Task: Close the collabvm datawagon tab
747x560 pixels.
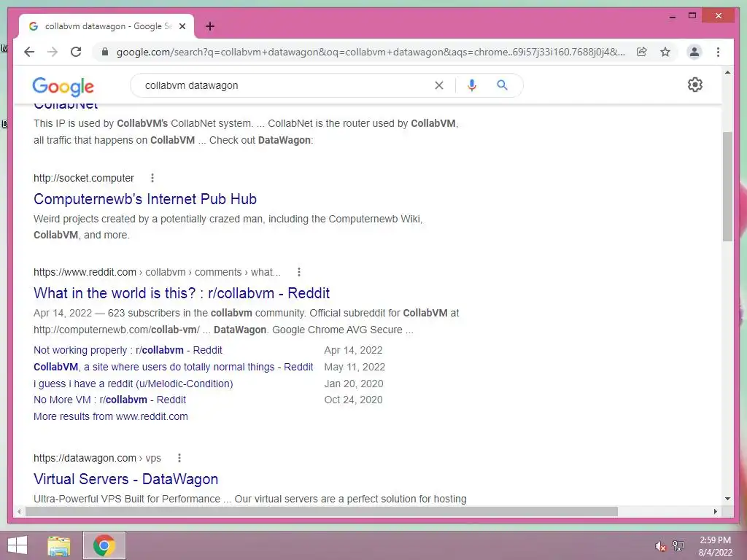Action: tap(182, 26)
